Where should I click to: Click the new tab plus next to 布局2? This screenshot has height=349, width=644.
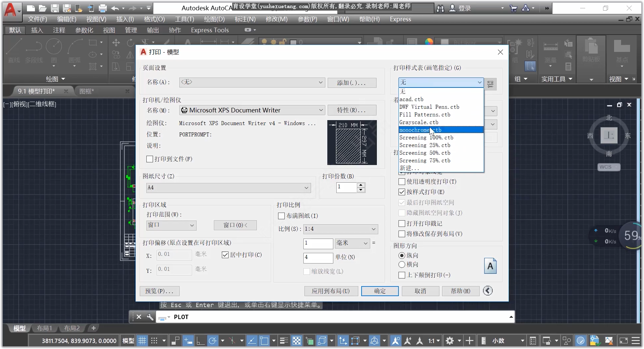pyautogui.click(x=93, y=328)
